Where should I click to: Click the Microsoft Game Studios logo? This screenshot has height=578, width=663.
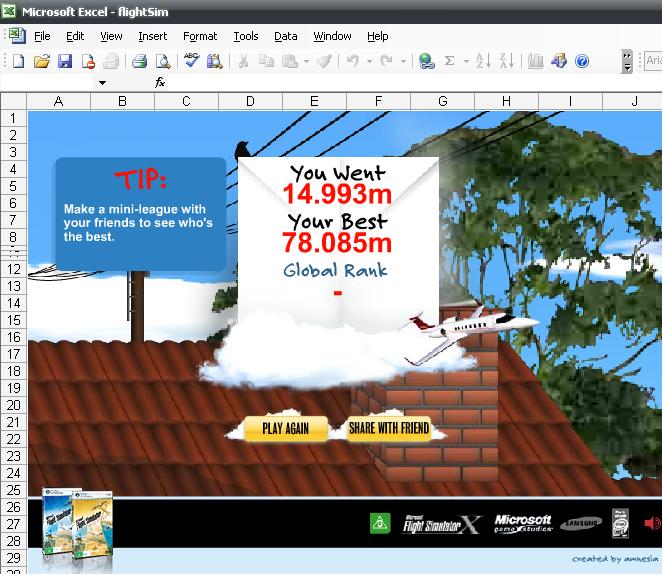[522, 524]
